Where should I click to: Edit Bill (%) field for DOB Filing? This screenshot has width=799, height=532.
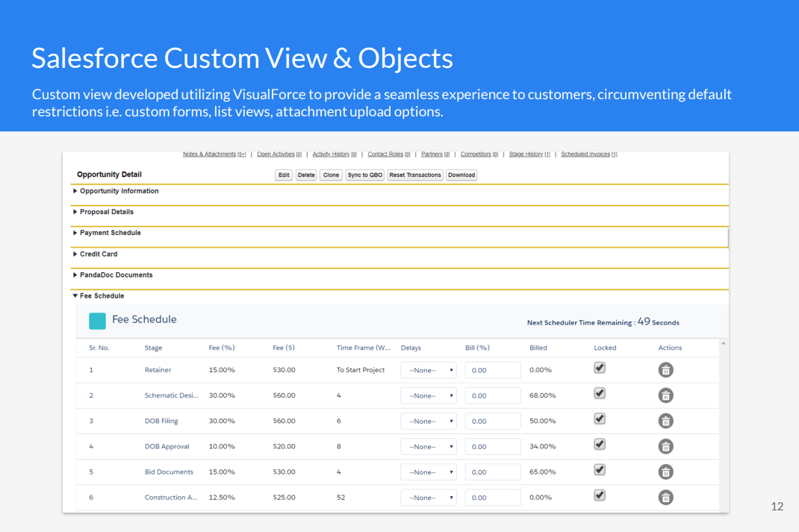coord(493,421)
